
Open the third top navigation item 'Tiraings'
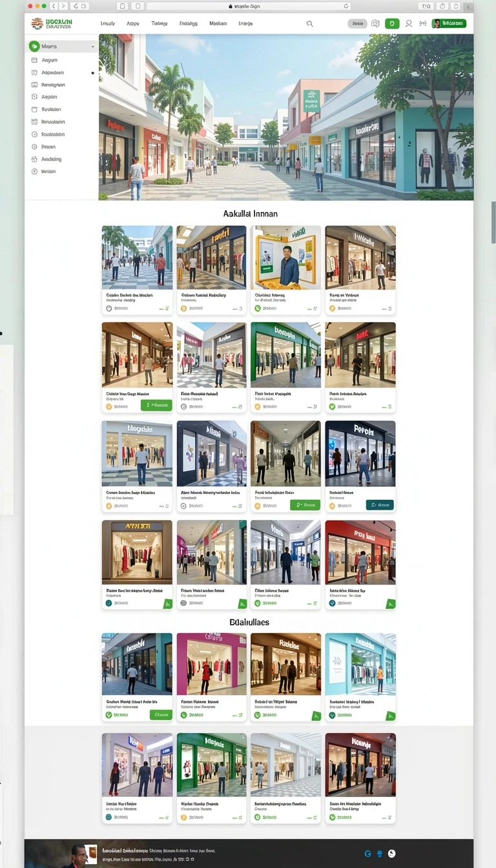click(x=160, y=23)
